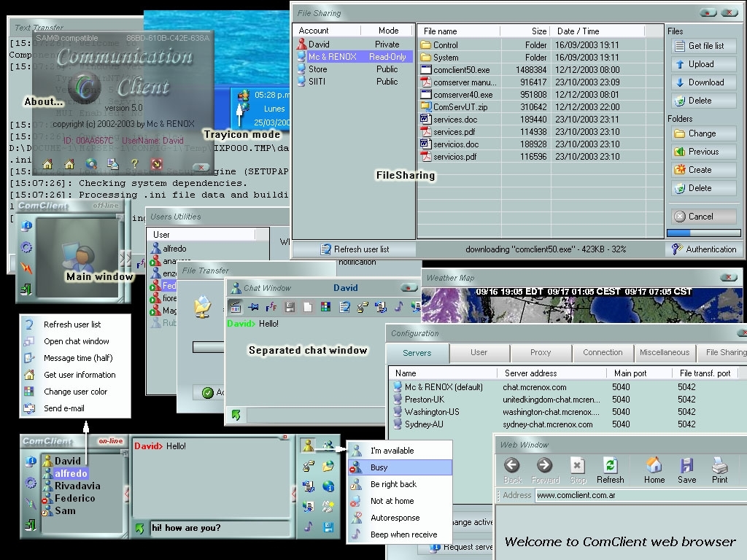Click Get file list button in File Sharing
Viewport: 747px width, 560px height.
(x=704, y=46)
